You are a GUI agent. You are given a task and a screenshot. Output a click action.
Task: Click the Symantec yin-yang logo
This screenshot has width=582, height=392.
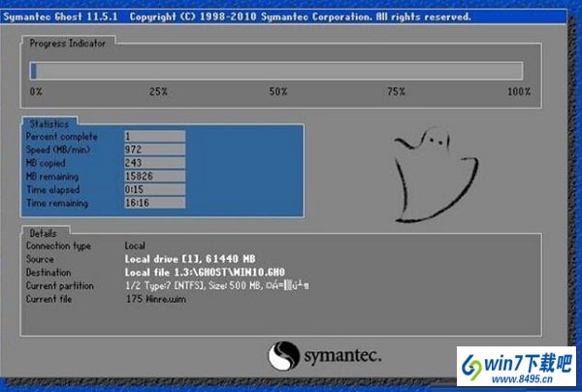coord(284,356)
